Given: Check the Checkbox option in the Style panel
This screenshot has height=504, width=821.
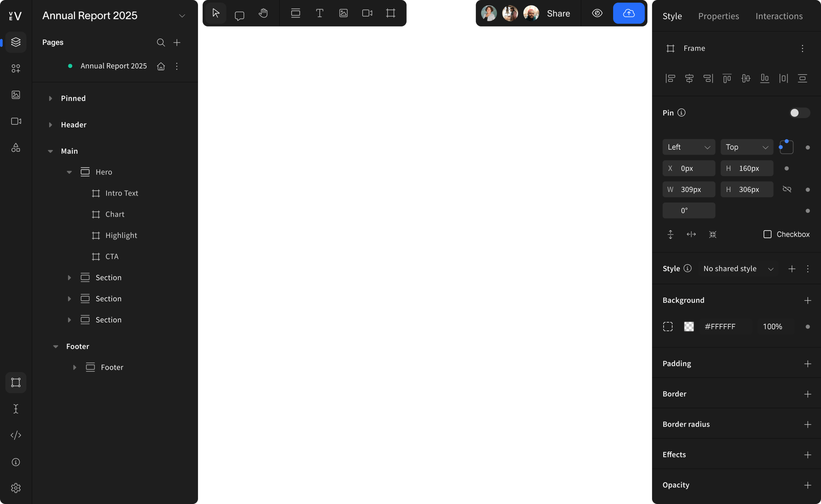Looking at the screenshot, I should [x=768, y=234].
